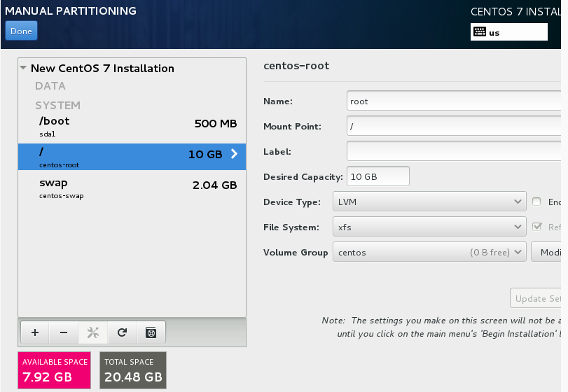Open the configure mount point tools icon
This screenshot has height=392, width=568.
tap(92, 332)
